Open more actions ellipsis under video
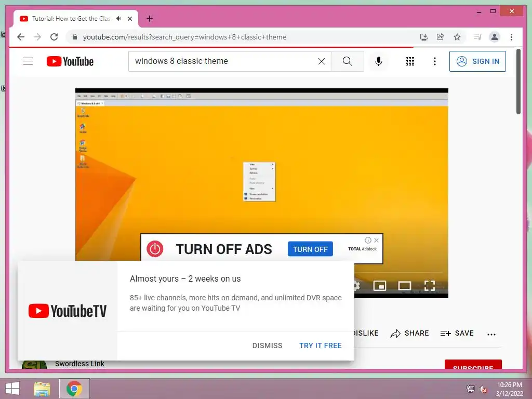This screenshot has height=399, width=532. point(491,334)
